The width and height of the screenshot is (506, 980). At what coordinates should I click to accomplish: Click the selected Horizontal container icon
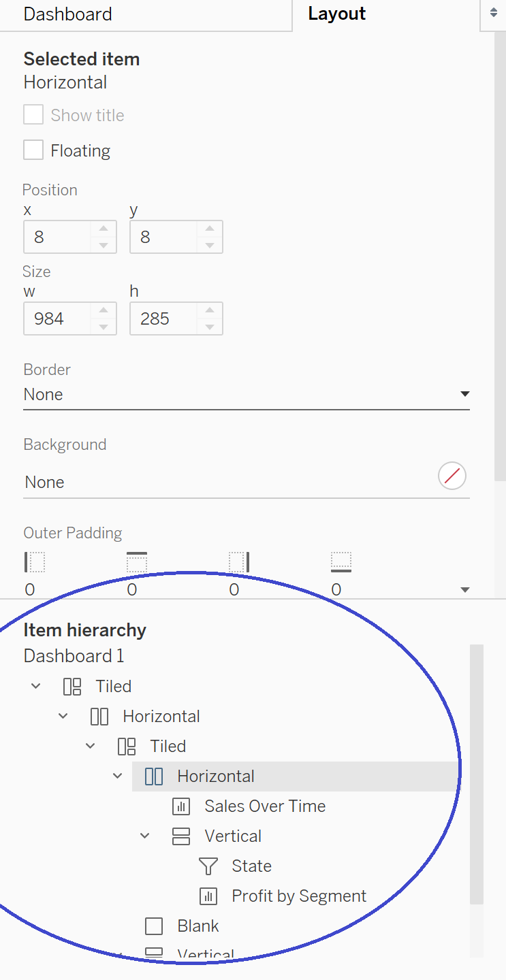pos(154,777)
